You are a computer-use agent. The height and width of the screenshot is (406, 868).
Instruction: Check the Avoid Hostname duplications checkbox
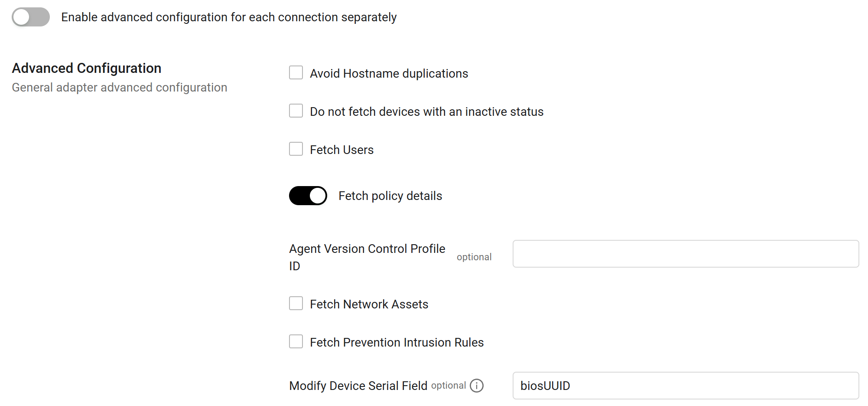(296, 72)
